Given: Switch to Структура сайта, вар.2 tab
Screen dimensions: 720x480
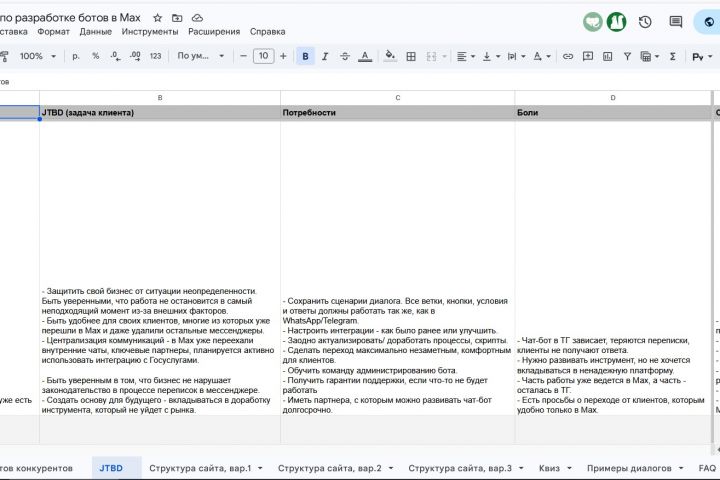Looking at the screenshot, I should click(330, 468).
